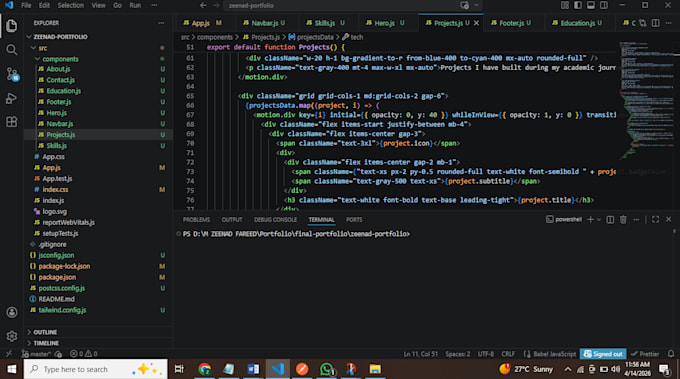Toggle the primary sidebar layout button

click(x=578, y=5)
